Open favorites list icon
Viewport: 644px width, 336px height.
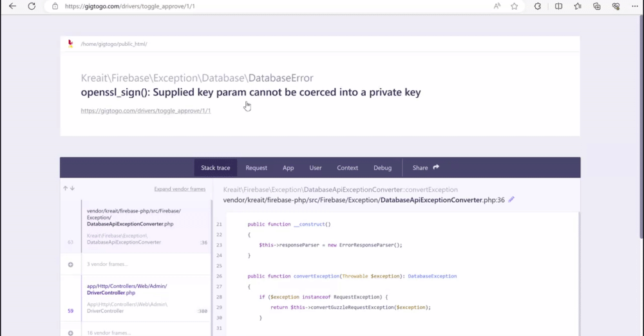[578, 6]
